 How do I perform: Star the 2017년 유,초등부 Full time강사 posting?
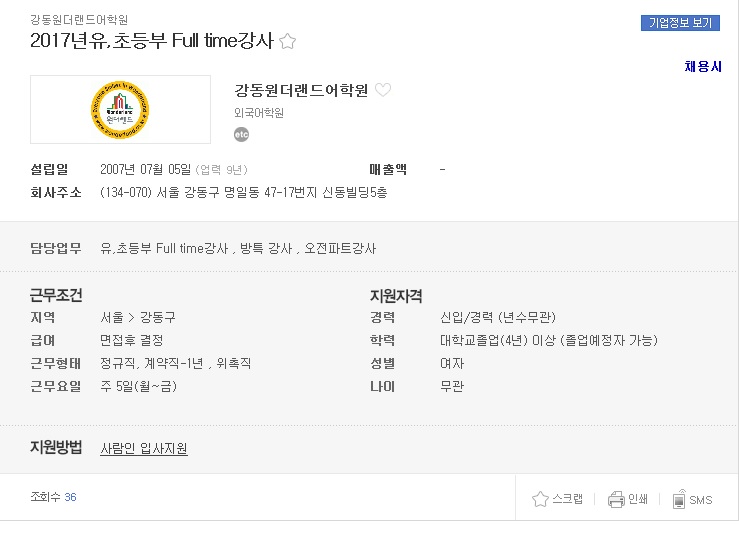tap(287, 41)
